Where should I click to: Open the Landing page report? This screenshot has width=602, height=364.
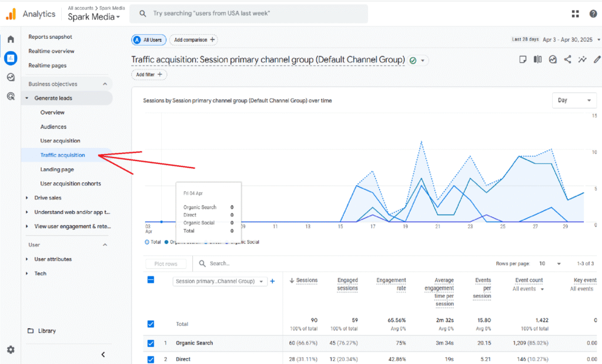[57, 169]
